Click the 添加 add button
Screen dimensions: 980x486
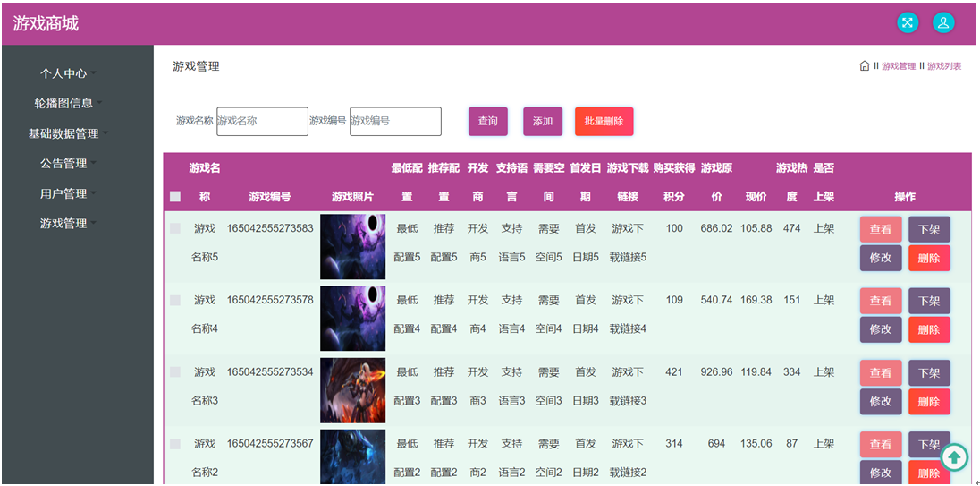point(543,122)
